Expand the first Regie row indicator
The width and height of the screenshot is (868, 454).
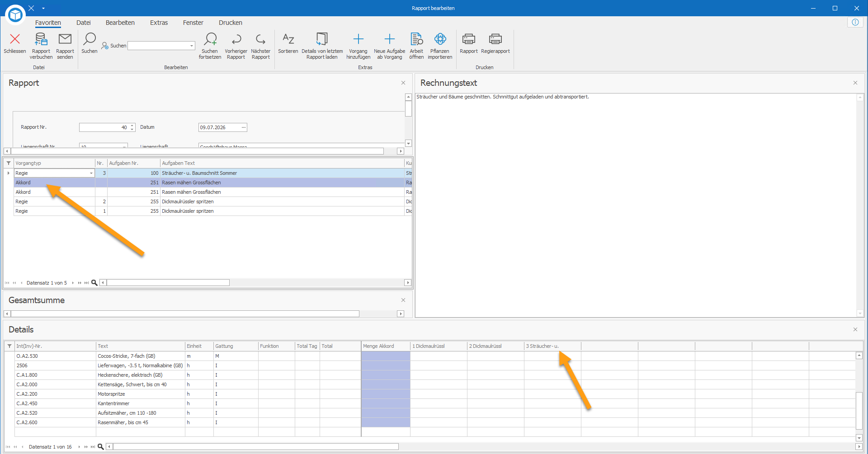click(9, 173)
